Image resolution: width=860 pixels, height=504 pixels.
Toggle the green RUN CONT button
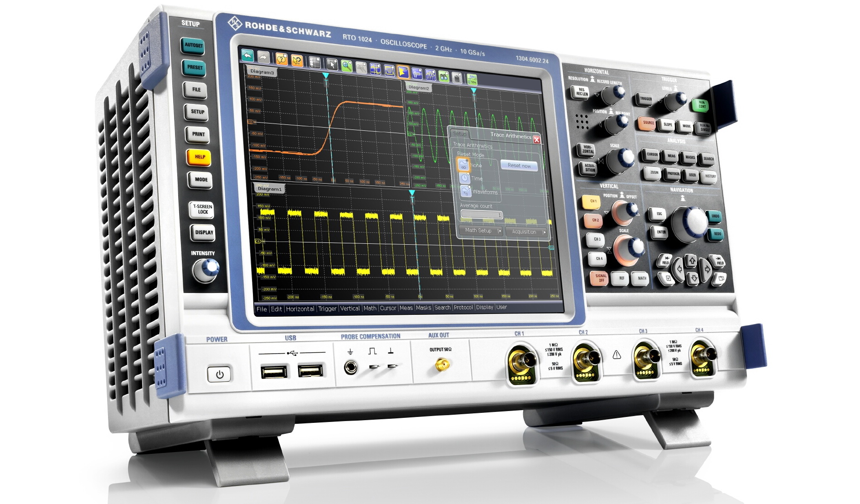click(x=701, y=104)
